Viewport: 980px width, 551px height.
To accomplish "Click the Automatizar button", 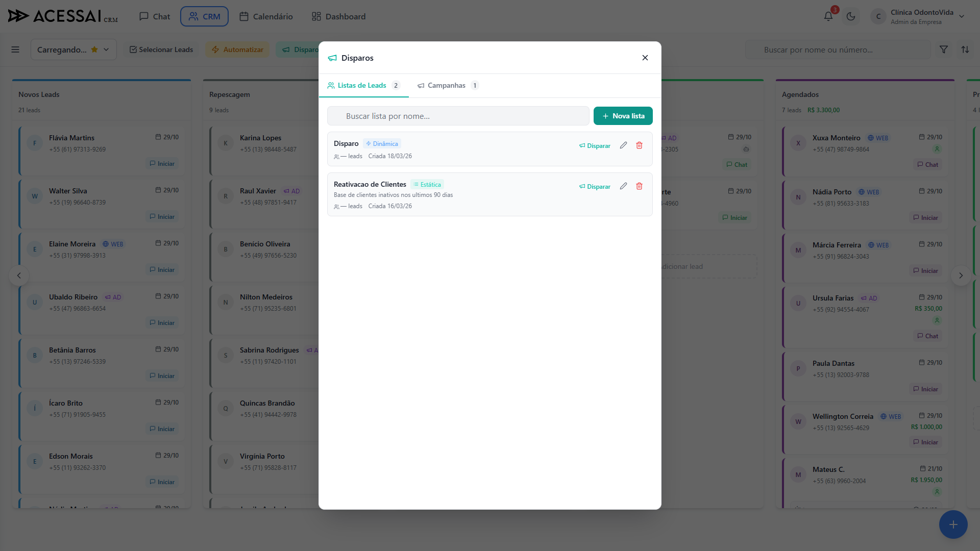I will [x=237, y=49].
